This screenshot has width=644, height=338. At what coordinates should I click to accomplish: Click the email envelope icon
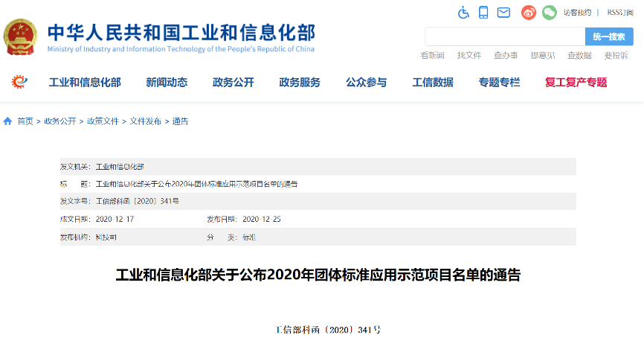tap(503, 13)
